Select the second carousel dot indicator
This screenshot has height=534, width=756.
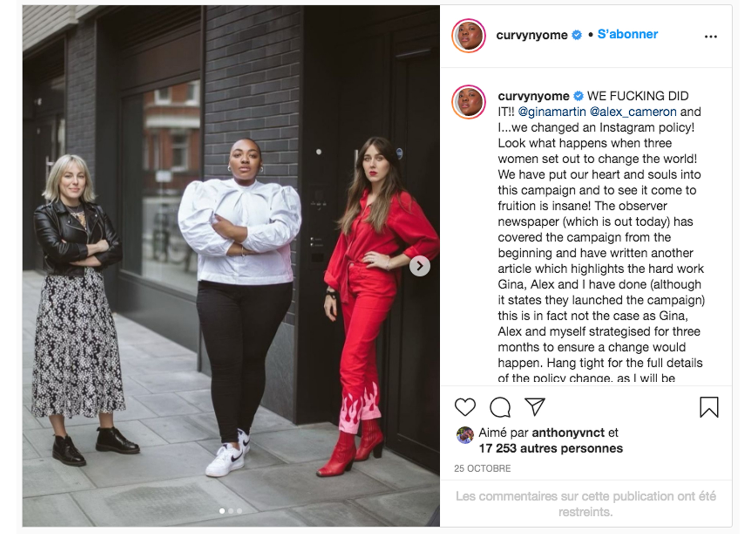point(231,511)
